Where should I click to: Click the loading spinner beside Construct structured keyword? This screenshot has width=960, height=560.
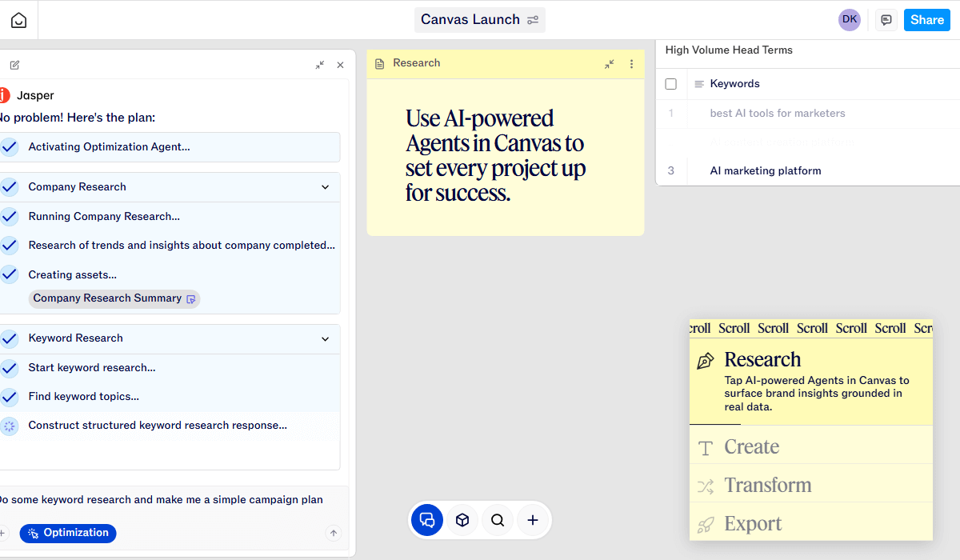click(9, 426)
